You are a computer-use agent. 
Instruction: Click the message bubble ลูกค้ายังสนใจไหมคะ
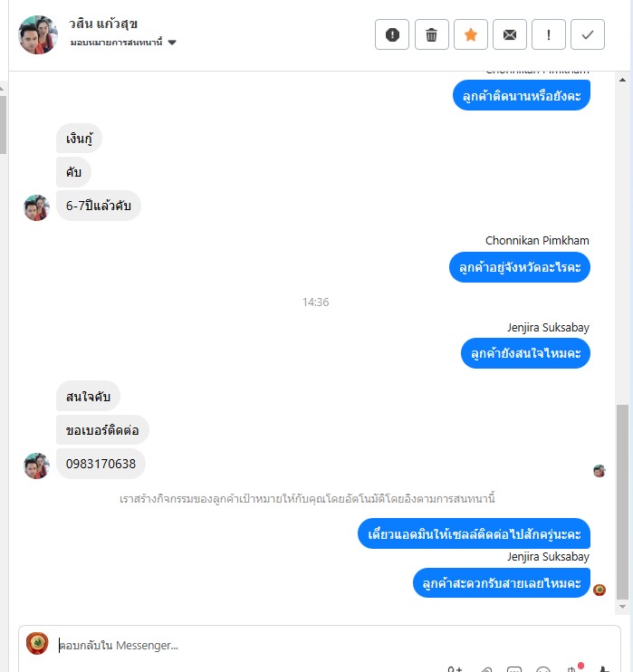[525, 353]
